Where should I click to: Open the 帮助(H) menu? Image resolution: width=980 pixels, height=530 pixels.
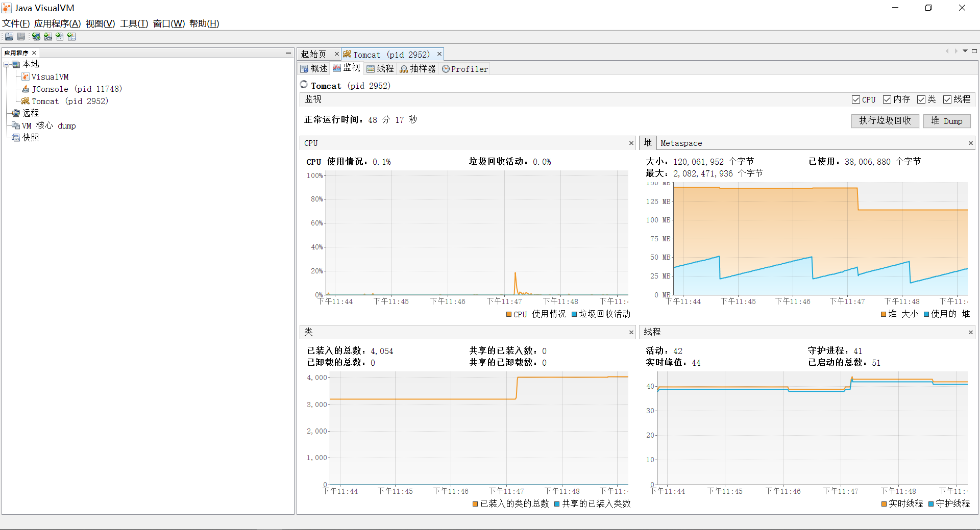pos(204,23)
